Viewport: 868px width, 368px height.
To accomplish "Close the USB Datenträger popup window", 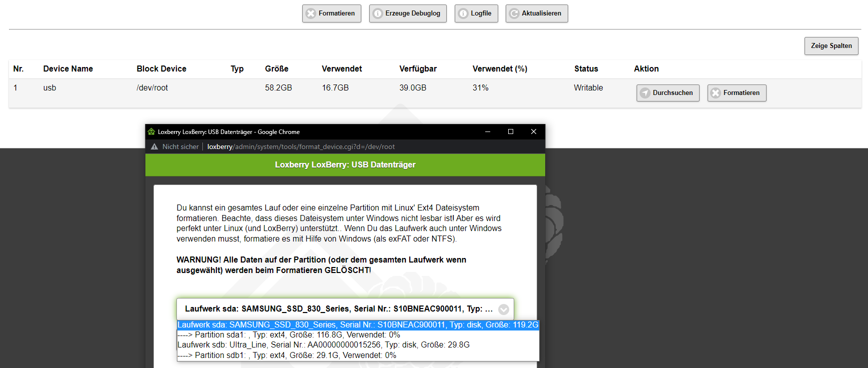I will (534, 131).
